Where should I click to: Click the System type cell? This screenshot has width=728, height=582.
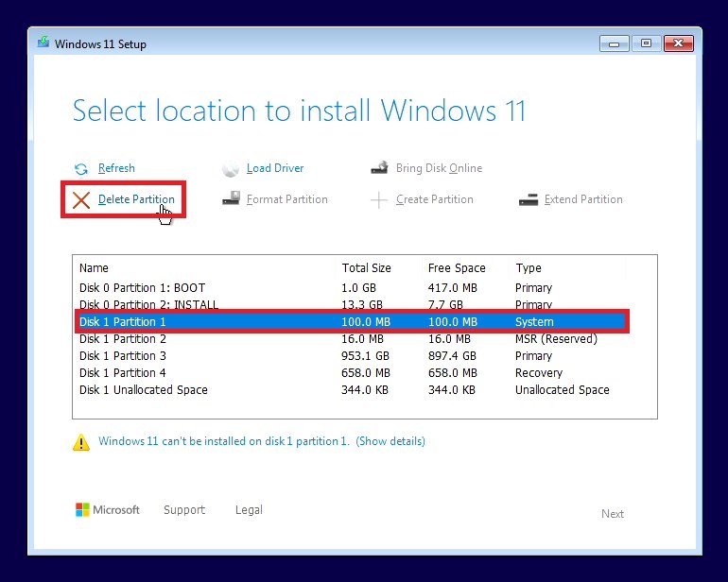tap(534, 321)
